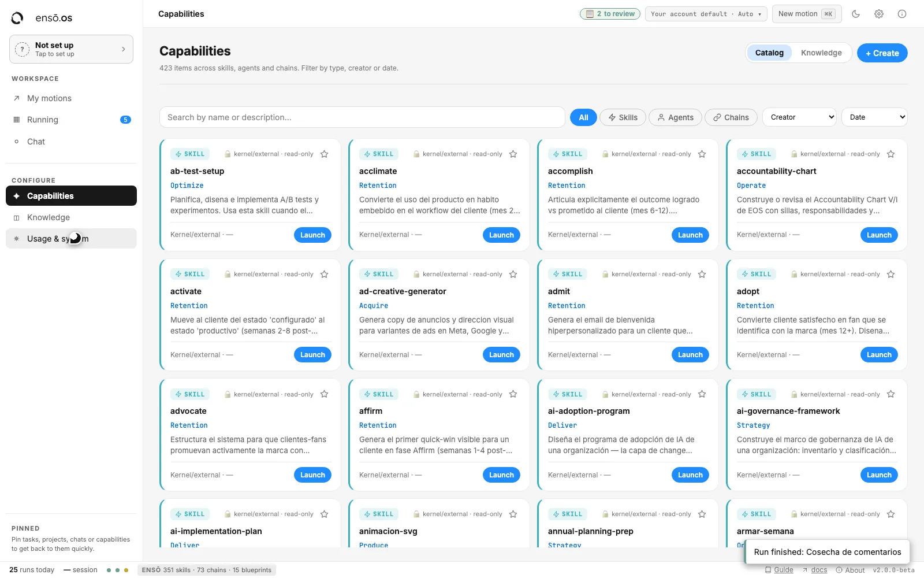The image size is (924, 578).
Task: Filter capabilities by Agents
Action: 675,117
